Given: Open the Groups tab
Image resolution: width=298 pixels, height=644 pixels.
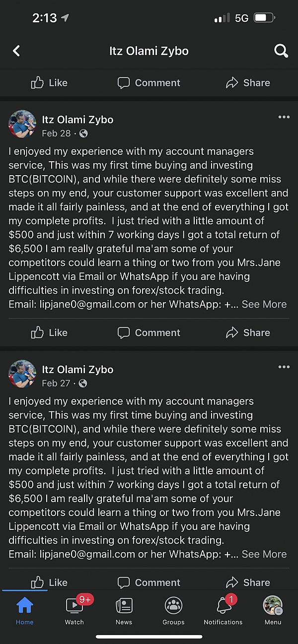Looking at the screenshot, I should click(x=173, y=611).
